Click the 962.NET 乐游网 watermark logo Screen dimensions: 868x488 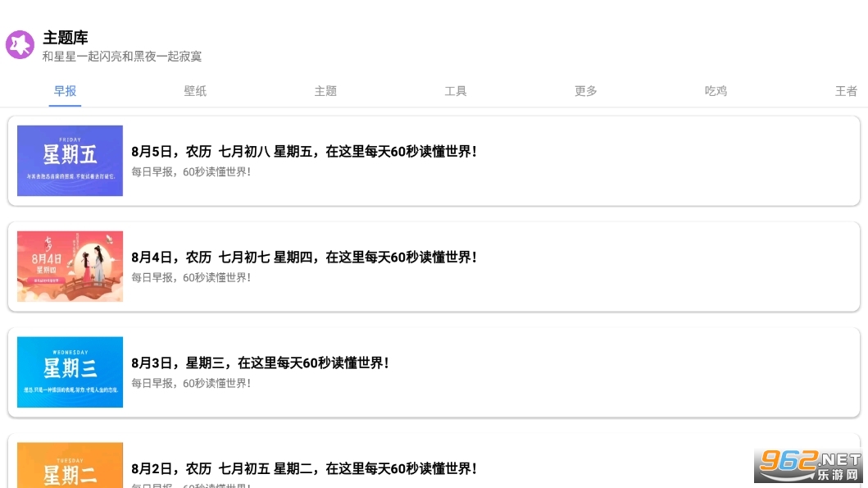(809, 466)
